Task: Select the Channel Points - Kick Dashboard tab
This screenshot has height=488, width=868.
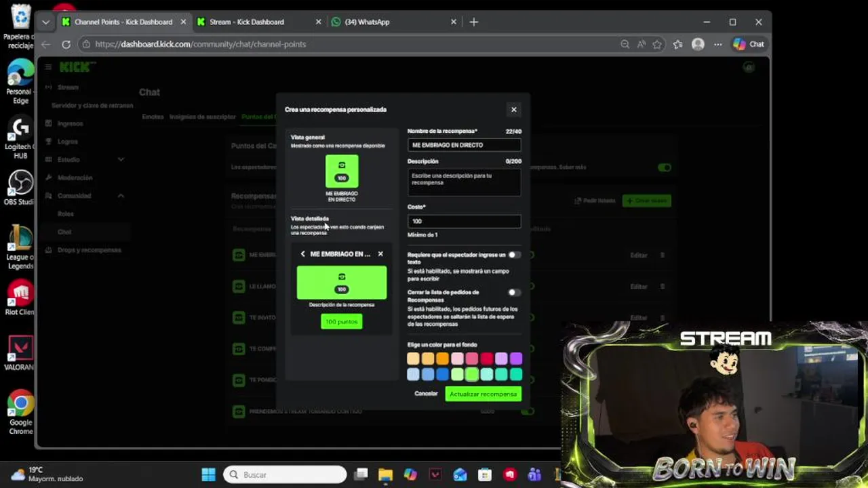Action: (x=123, y=22)
